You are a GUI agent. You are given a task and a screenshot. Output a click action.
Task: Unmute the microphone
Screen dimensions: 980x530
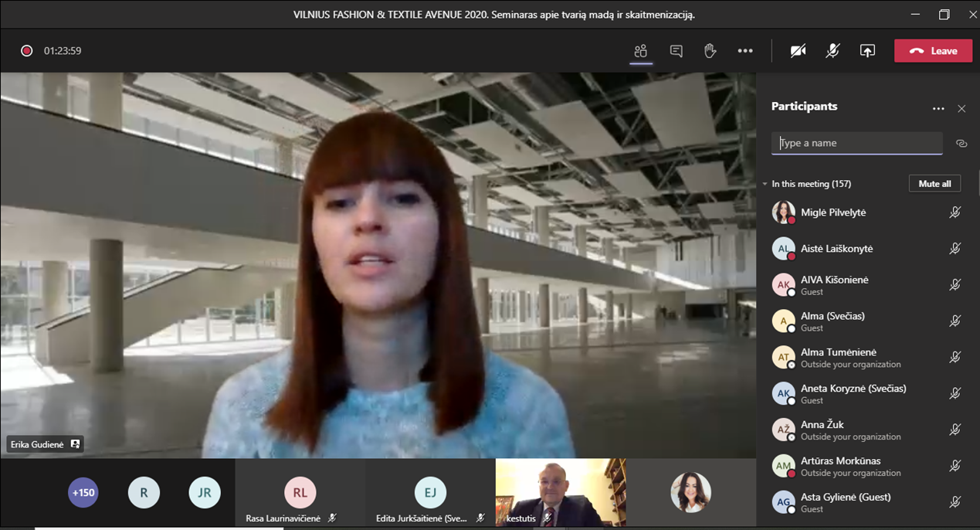832,51
